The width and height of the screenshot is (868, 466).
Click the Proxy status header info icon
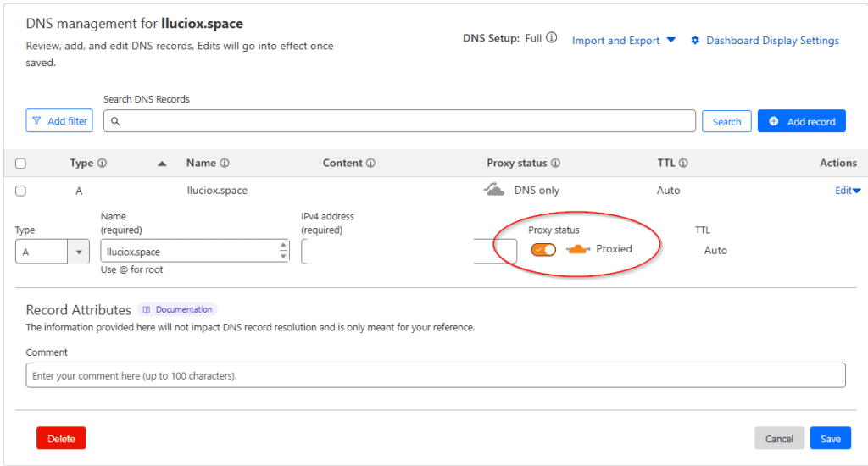point(555,164)
